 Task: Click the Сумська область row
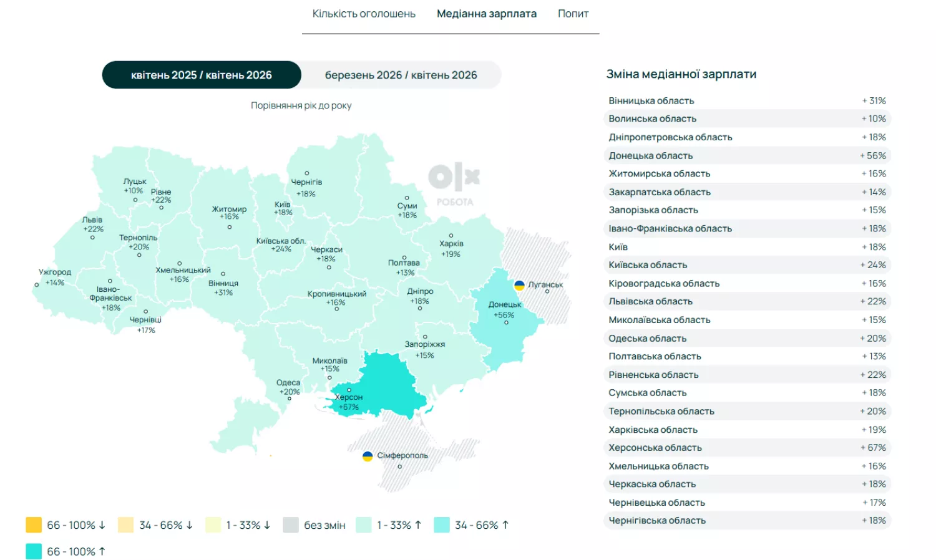pos(747,393)
